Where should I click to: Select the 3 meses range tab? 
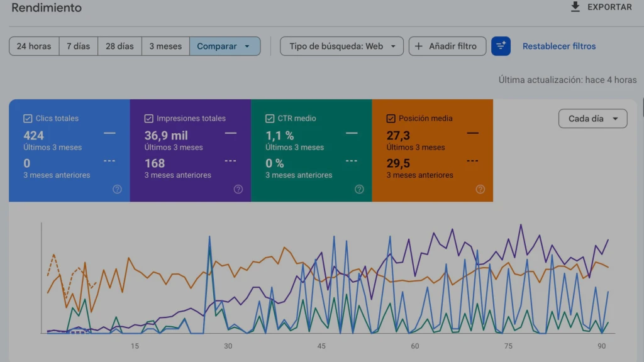(x=165, y=47)
